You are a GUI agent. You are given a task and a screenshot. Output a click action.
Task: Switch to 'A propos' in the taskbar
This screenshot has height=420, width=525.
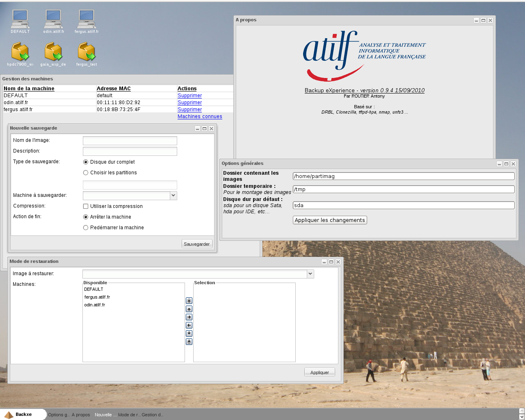pos(81,415)
